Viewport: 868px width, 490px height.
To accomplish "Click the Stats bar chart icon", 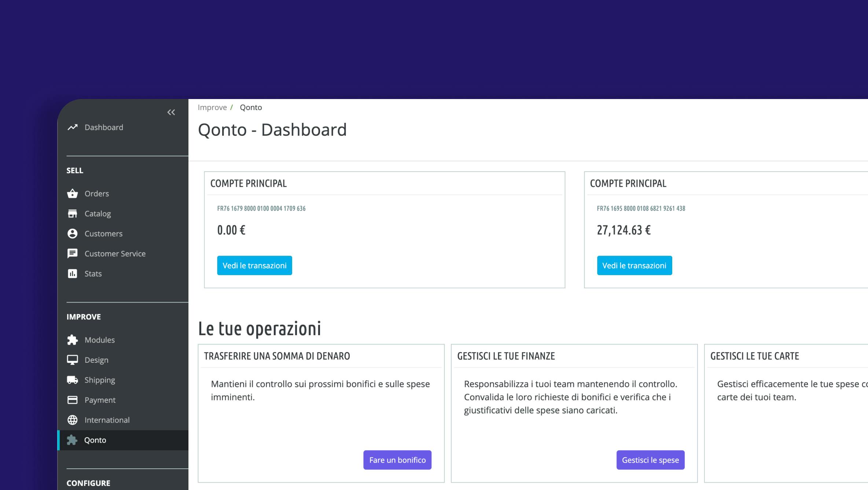I will coord(73,274).
